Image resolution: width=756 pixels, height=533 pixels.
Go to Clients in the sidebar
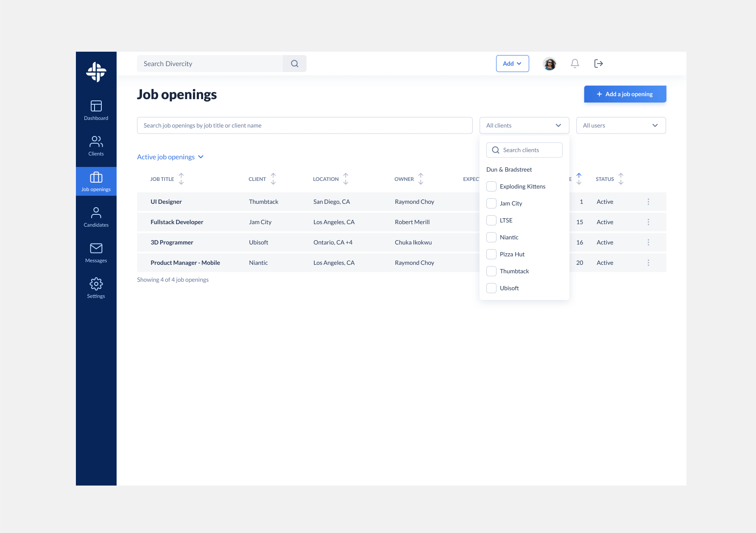(x=96, y=146)
